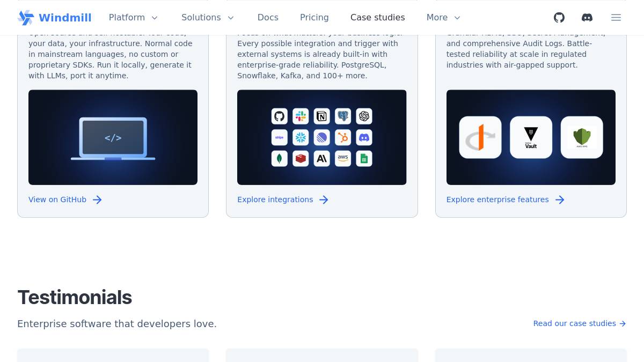The width and height of the screenshot is (644, 362).
Task: Click arrow next to View on GitHub
Action: pyautogui.click(x=97, y=200)
